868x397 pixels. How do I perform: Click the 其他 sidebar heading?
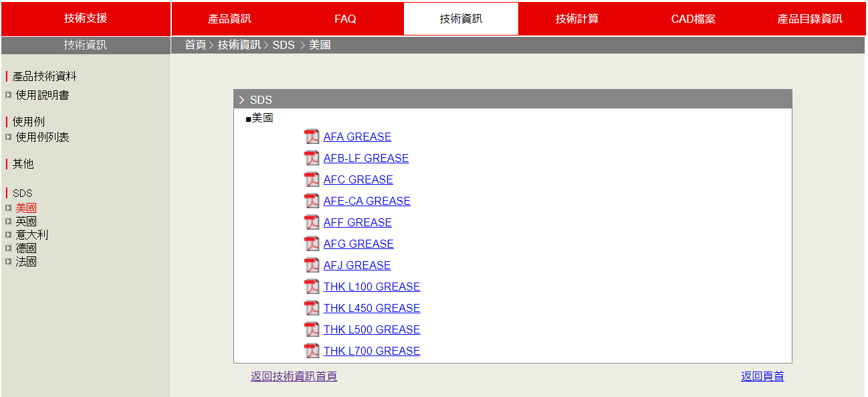(x=23, y=164)
